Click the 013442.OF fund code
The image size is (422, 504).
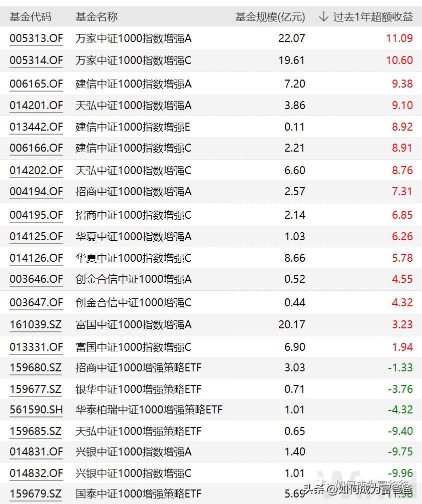pyautogui.click(x=37, y=127)
